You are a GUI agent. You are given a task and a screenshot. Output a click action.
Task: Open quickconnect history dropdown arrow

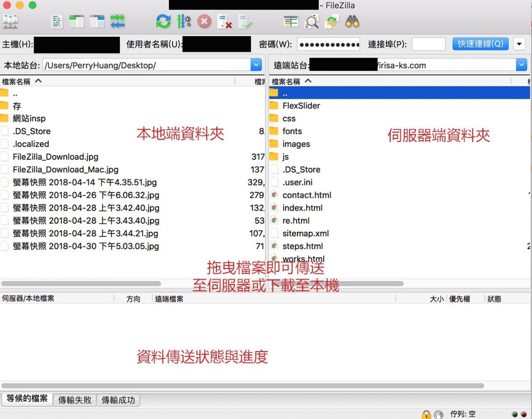click(x=519, y=44)
